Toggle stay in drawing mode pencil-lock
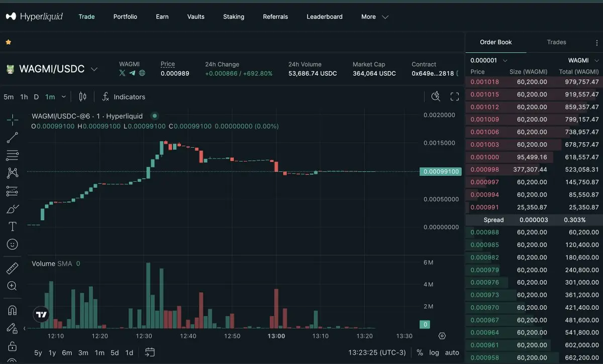The image size is (603, 364). [13, 328]
